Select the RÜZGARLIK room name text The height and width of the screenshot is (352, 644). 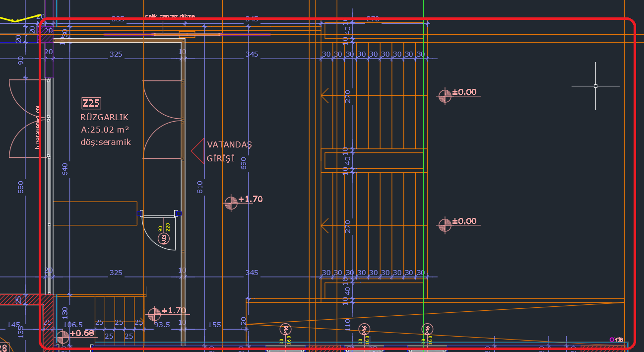click(x=104, y=118)
